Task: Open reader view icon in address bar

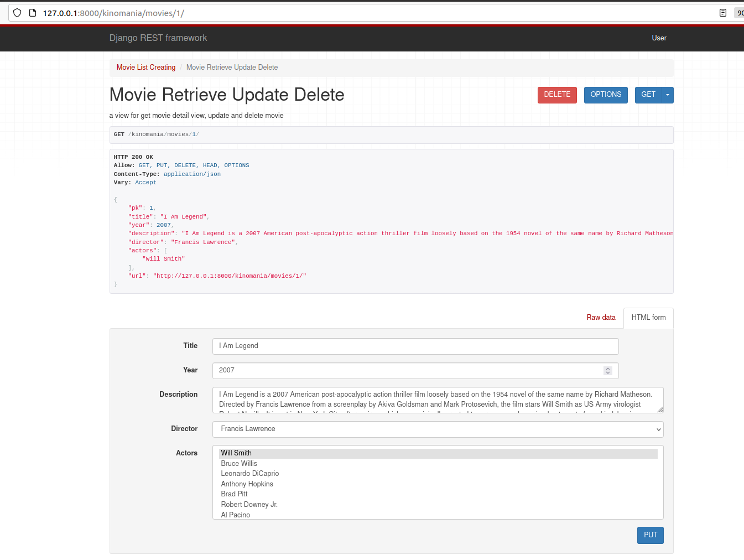Action: (x=722, y=13)
